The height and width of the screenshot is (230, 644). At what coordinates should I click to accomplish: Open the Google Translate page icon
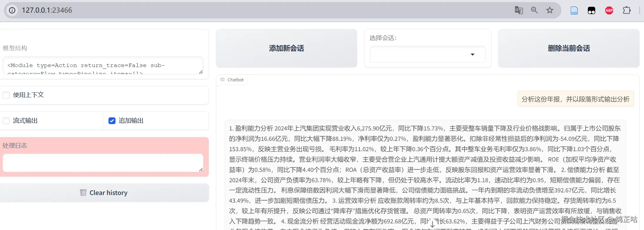point(519,10)
